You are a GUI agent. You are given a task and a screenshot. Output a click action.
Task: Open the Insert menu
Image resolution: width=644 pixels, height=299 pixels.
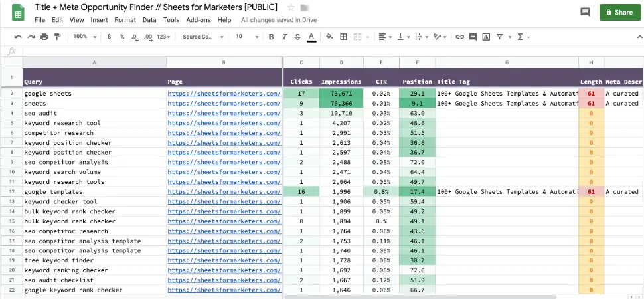click(100, 20)
